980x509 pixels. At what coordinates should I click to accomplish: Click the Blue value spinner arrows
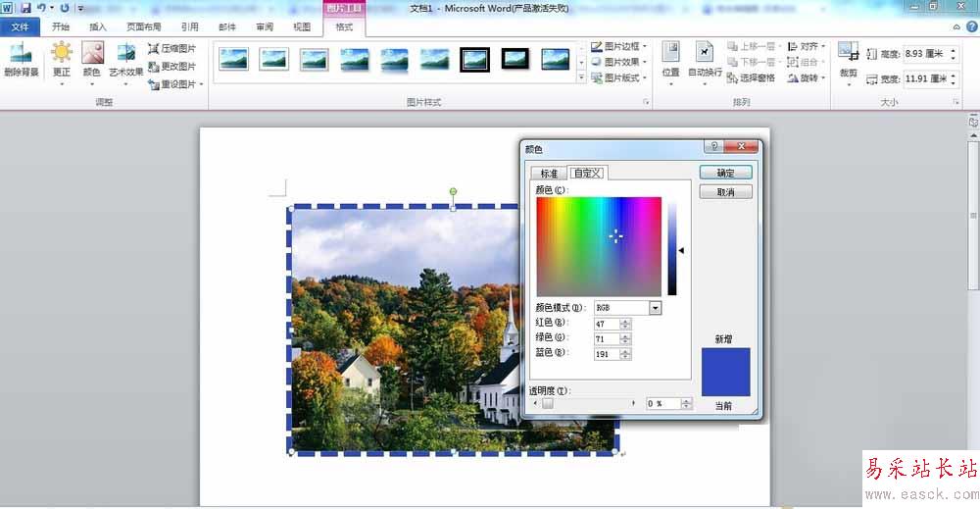(625, 354)
